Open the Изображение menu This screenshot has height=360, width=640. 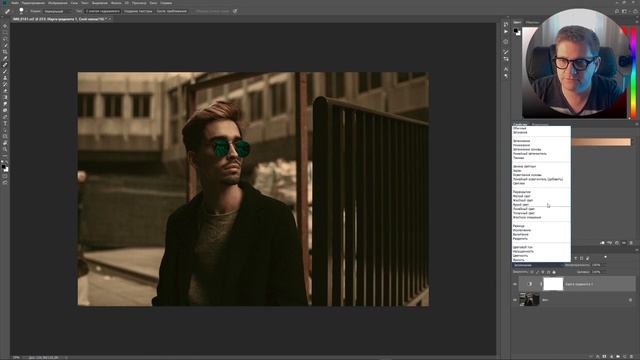pos(57,3)
